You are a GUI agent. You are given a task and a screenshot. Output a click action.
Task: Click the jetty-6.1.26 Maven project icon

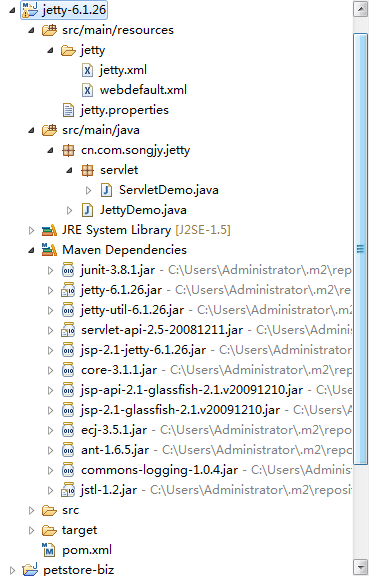coord(30,10)
